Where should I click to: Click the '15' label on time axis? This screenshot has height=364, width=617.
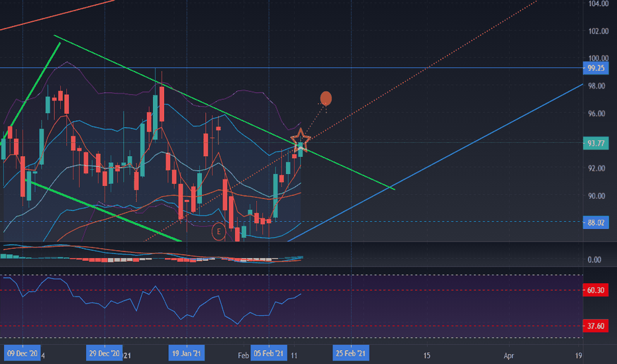[x=427, y=356]
